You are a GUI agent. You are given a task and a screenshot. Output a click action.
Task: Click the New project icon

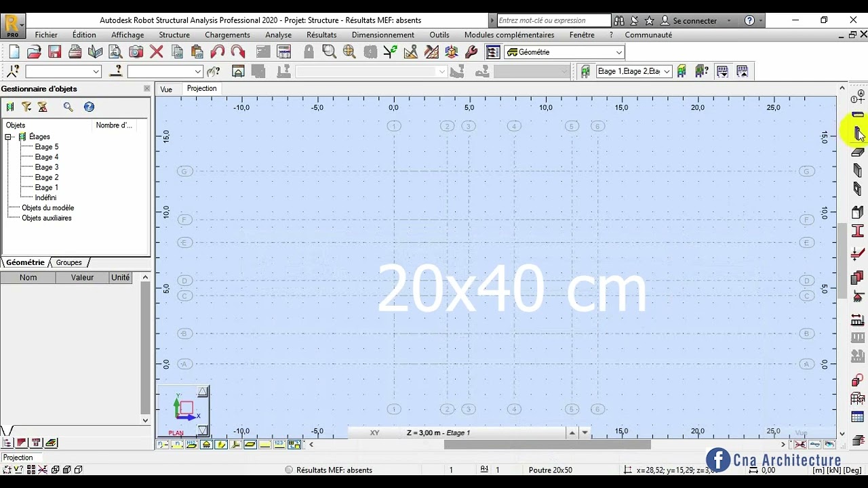[x=14, y=52]
